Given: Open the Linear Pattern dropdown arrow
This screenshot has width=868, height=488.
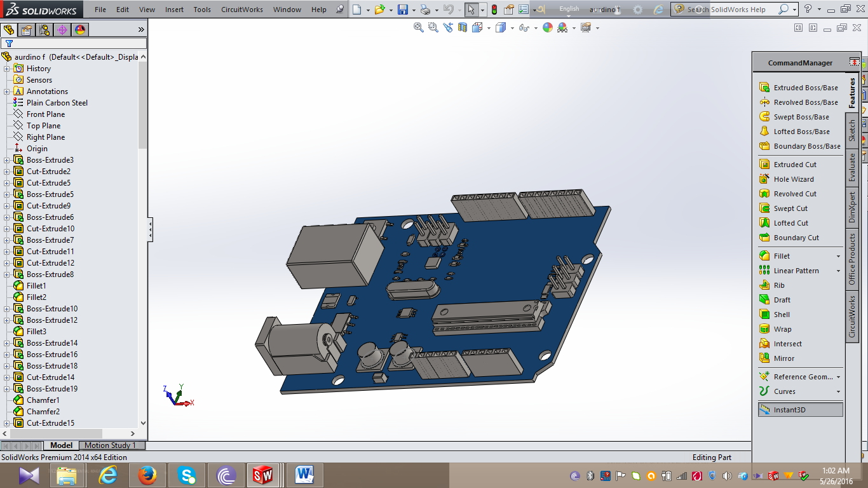Looking at the screenshot, I should pos(838,271).
